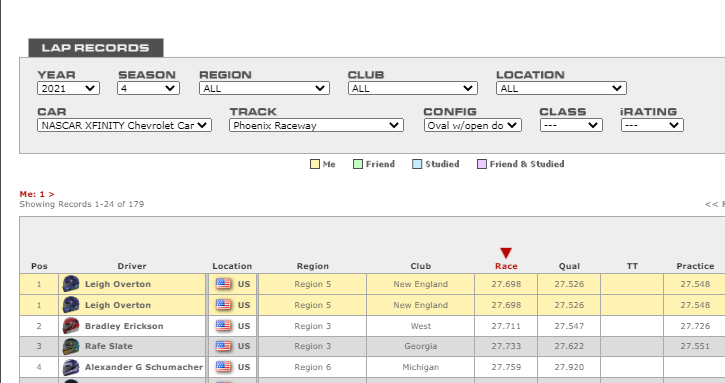Image resolution: width=725 pixels, height=383 pixels.
Task: Click the blue Studied legend swatch
Action: tap(417, 164)
